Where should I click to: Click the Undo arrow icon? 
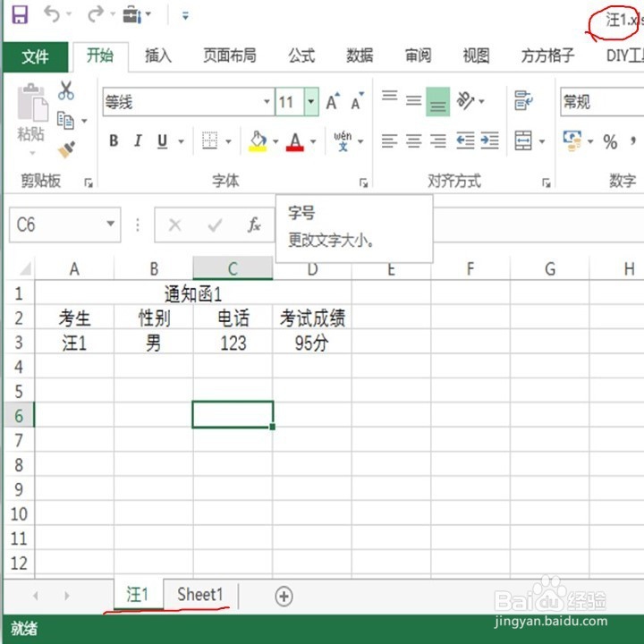[52, 15]
